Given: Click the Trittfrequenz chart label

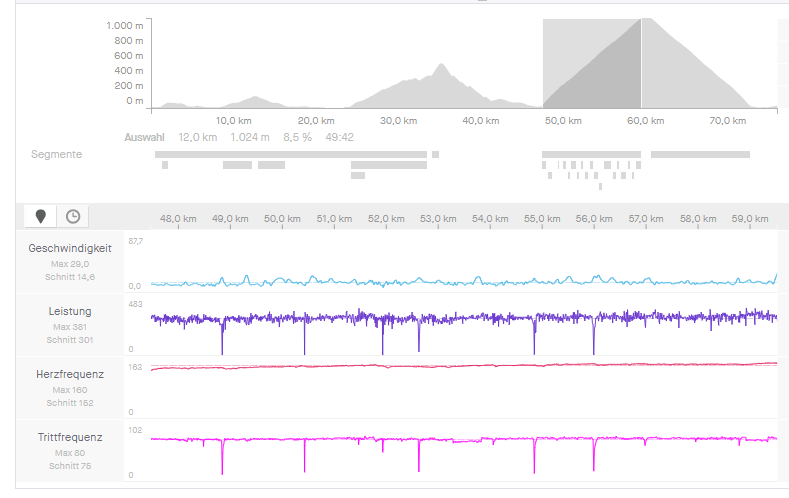Looking at the screenshot, I should [x=72, y=438].
